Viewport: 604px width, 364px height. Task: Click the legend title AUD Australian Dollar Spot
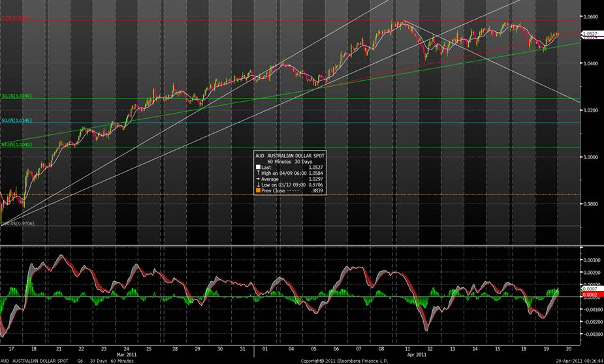tap(290, 156)
